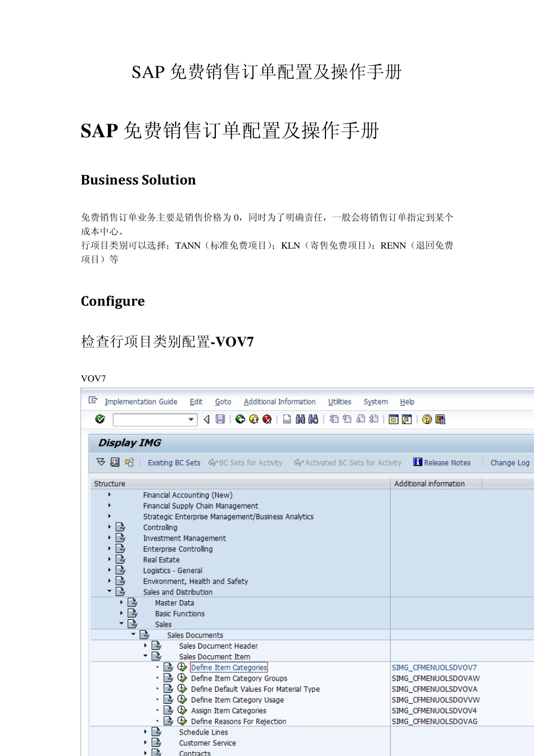Open the command field dropdown arrow

191,419
